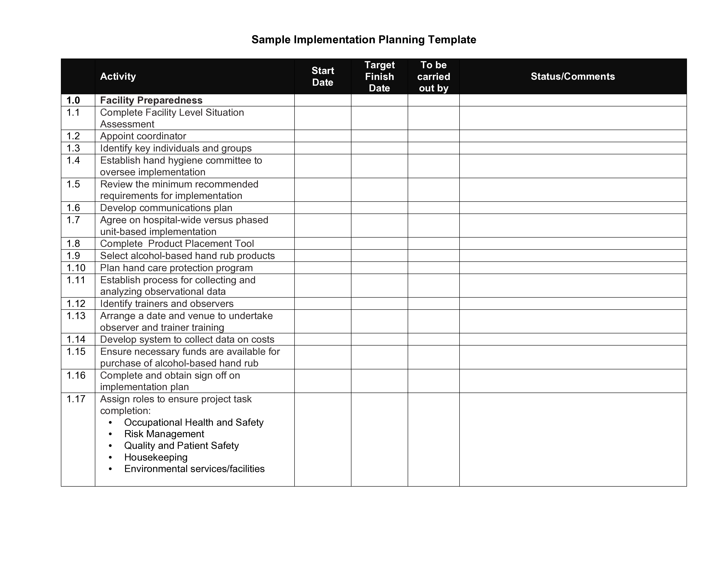Screen dimensions: 728x563
Task: Click 'carried out by' cell for row 1.8
Action: 433,244
